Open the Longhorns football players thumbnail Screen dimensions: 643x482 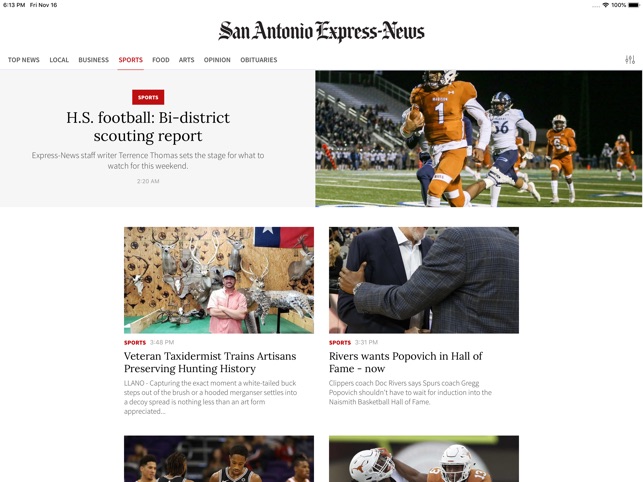pyautogui.click(x=424, y=459)
